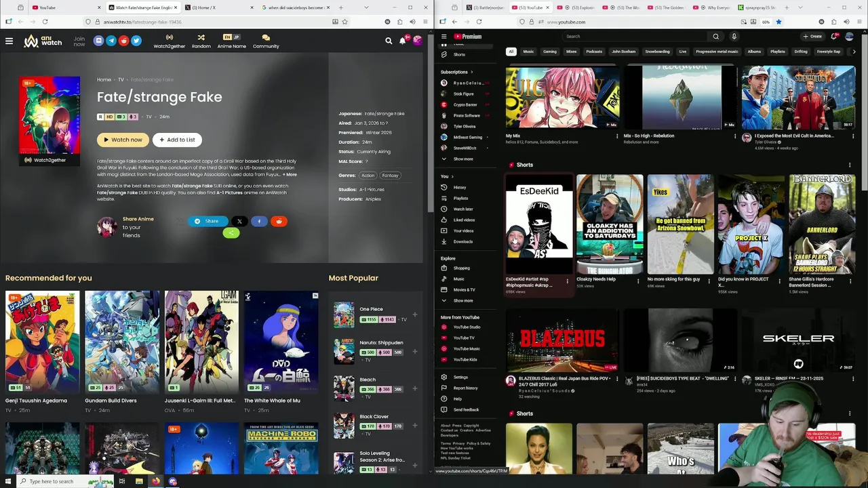Add Naruto: Shippuden to list with plus
The height and width of the screenshot is (488, 868).
point(414,352)
